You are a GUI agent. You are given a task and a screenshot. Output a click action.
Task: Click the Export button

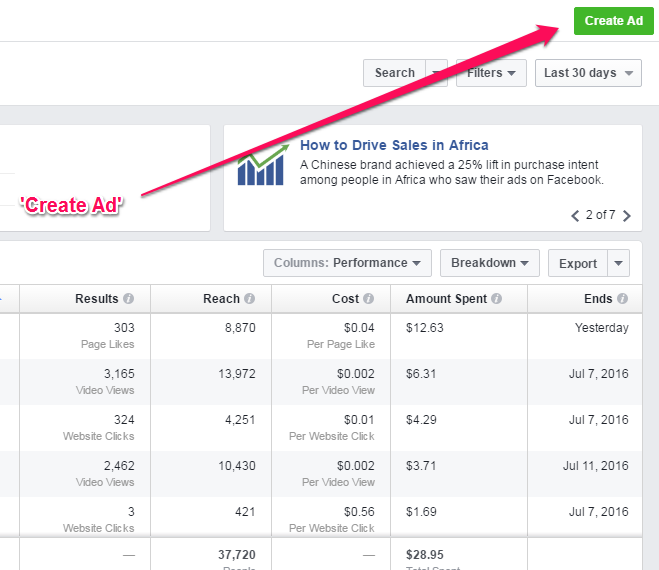(x=577, y=264)
